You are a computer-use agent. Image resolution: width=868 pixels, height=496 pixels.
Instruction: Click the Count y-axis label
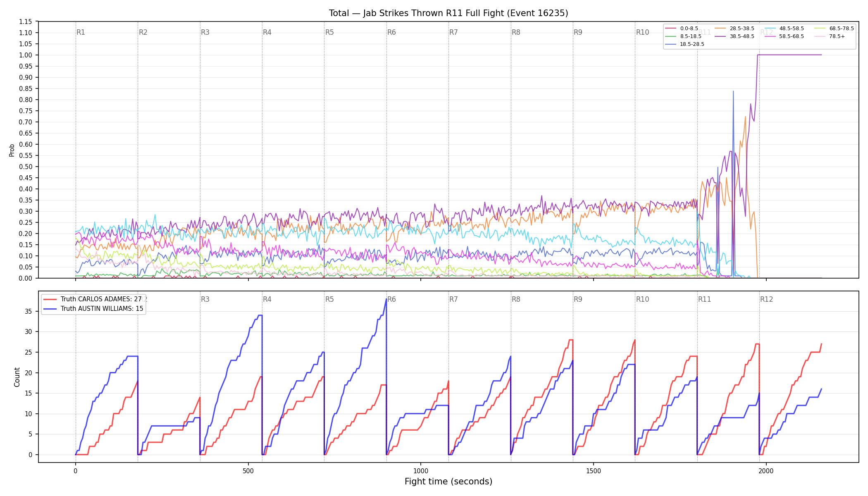click(17, 377)
